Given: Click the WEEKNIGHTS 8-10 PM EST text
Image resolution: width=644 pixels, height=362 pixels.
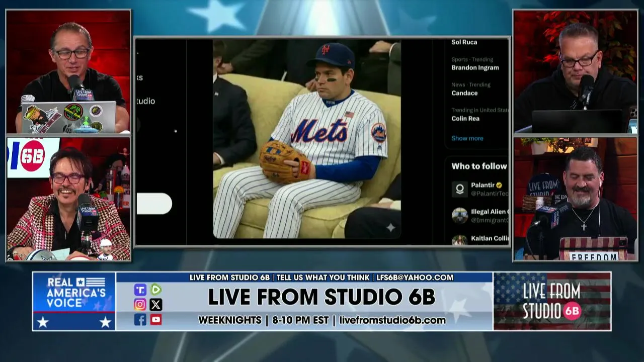Looking at the screenshot, I should [263, 320].
